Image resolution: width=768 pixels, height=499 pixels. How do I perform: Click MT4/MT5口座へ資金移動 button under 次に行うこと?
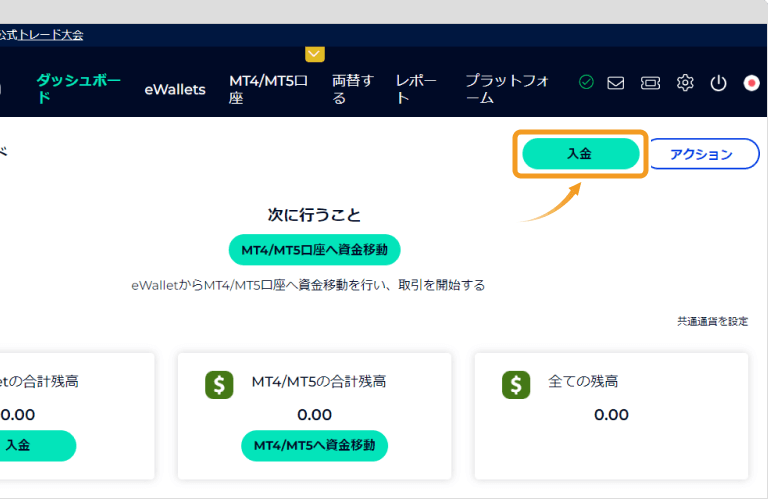(314, 248)
